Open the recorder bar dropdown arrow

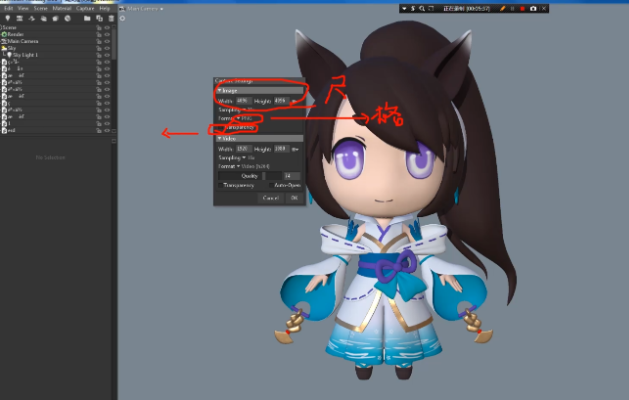point(404,8)
